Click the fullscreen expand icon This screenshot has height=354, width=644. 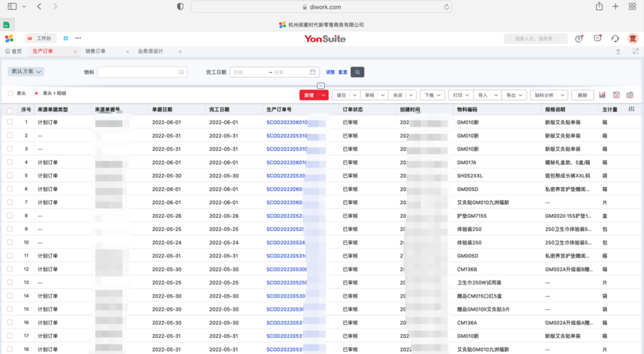636,51
